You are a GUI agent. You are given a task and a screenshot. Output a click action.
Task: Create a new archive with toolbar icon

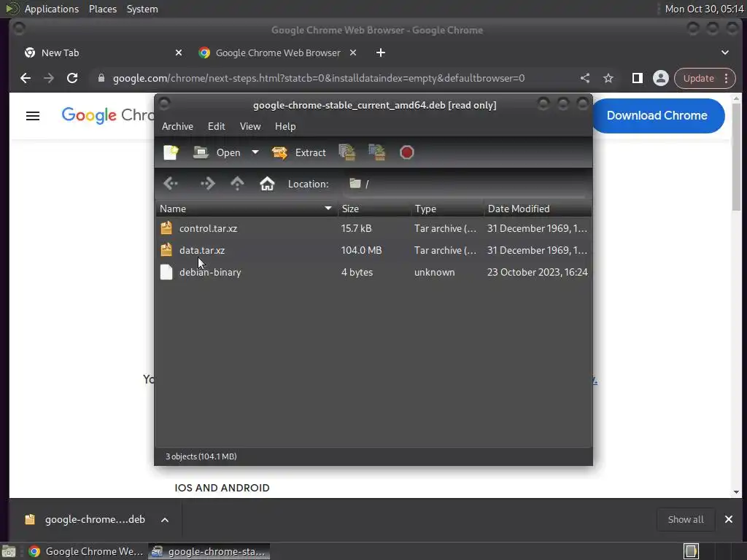coord(171,152)
